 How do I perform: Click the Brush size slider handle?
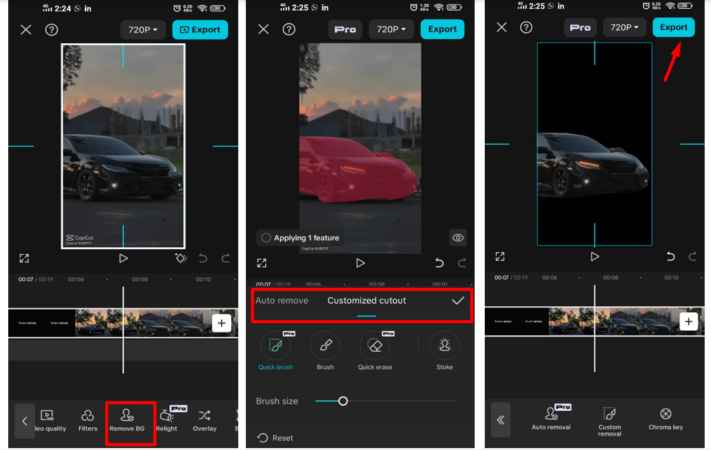pyautogui.click(x=342, y=401)
